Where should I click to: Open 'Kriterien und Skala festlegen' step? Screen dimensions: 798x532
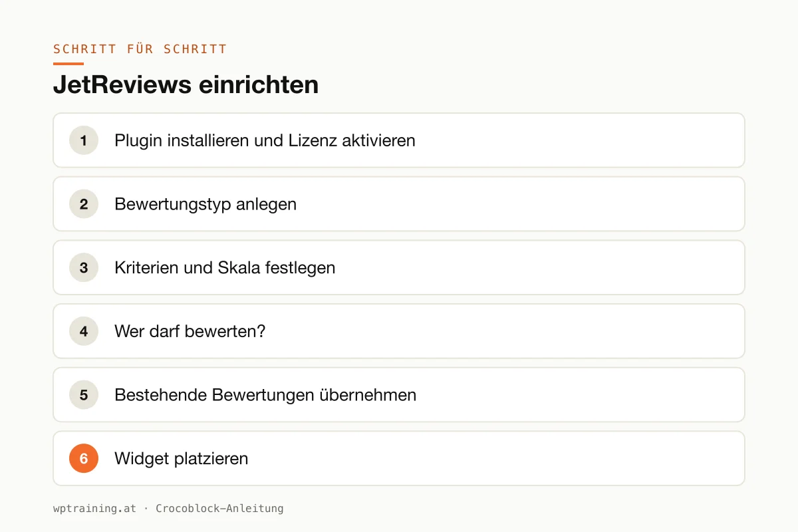coord(399,267)
